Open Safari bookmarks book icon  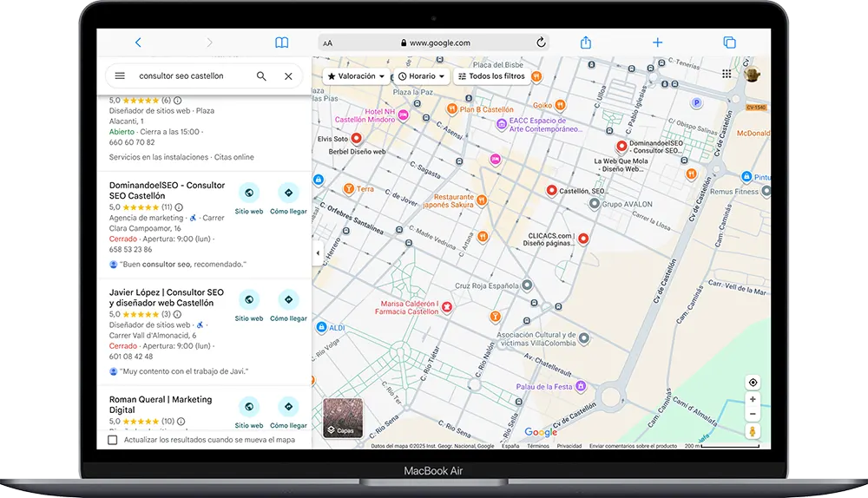pos(281,43)
